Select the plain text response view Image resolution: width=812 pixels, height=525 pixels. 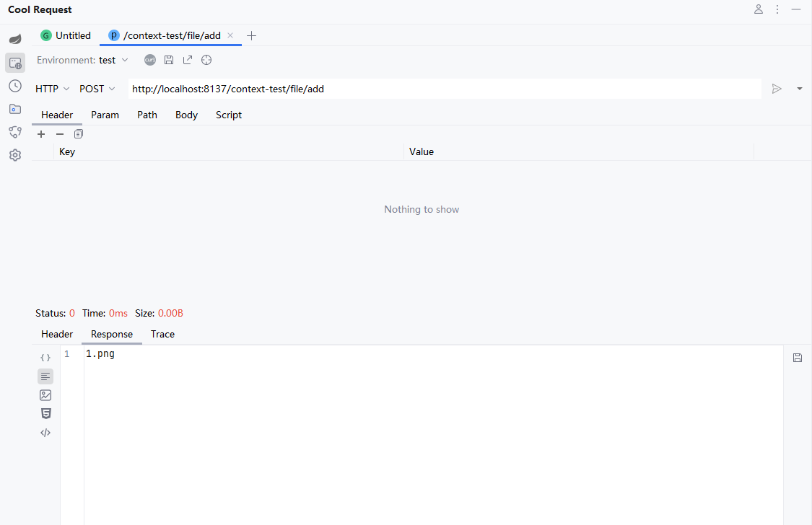coord(45,376)
